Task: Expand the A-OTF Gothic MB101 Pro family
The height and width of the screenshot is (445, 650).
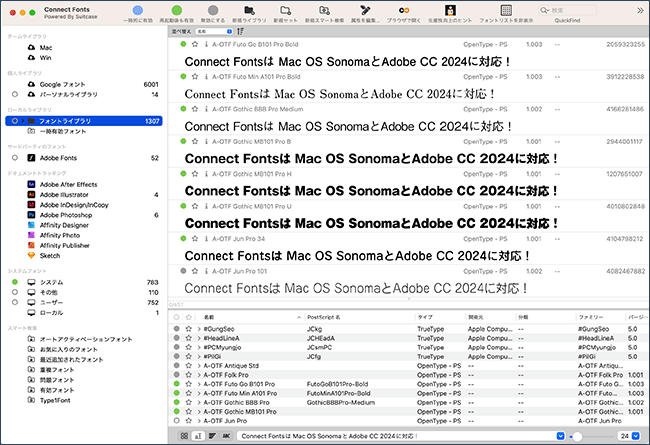Action: pyautogui.click(x=199, y=411)
